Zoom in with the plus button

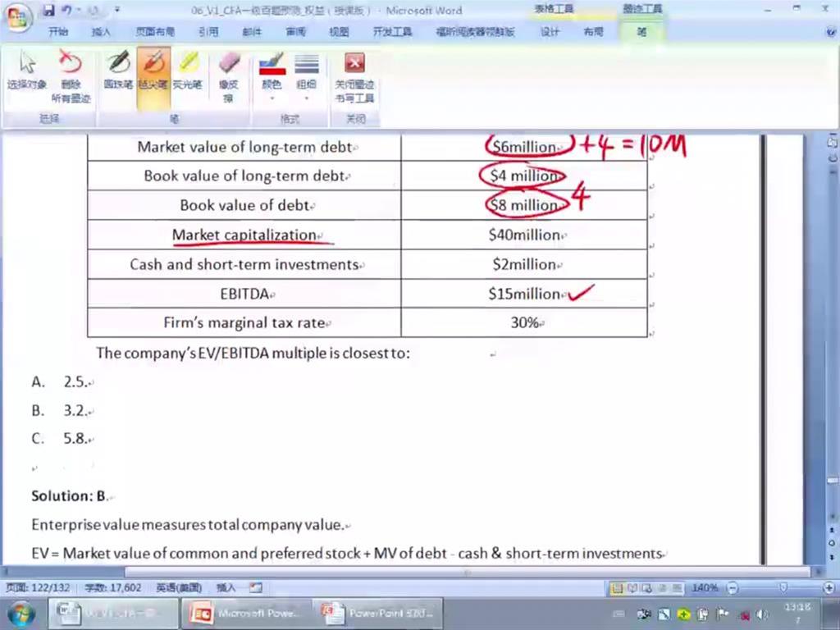[829, 588]
